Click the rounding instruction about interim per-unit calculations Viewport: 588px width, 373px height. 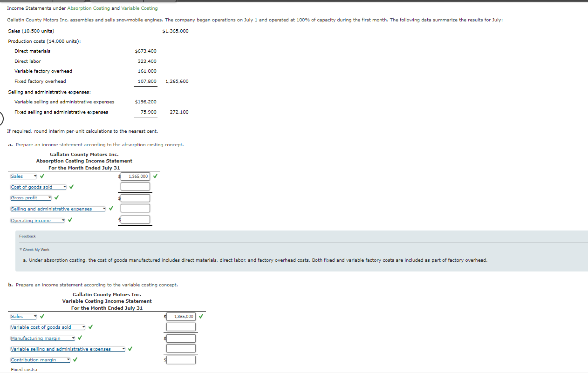[82, 131]
